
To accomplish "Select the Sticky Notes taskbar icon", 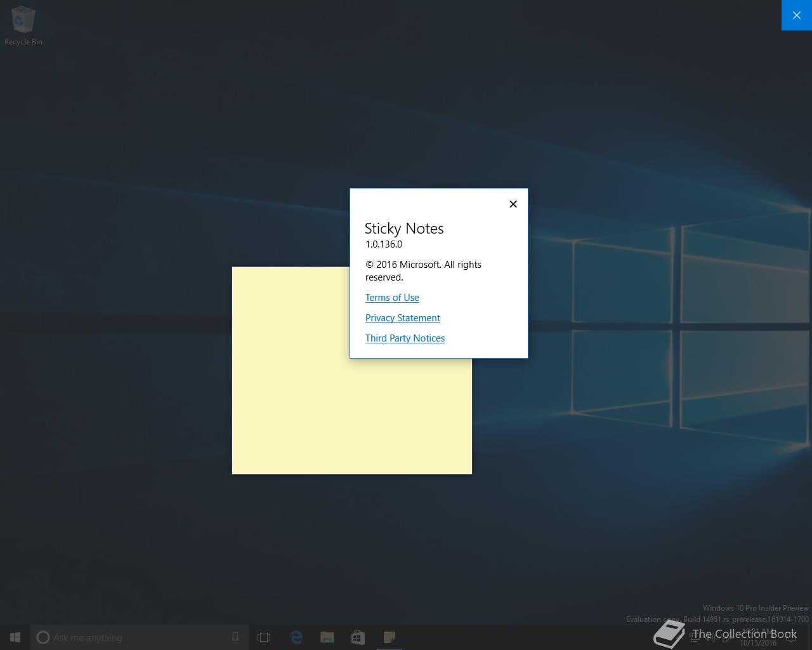I will [389, 637].
